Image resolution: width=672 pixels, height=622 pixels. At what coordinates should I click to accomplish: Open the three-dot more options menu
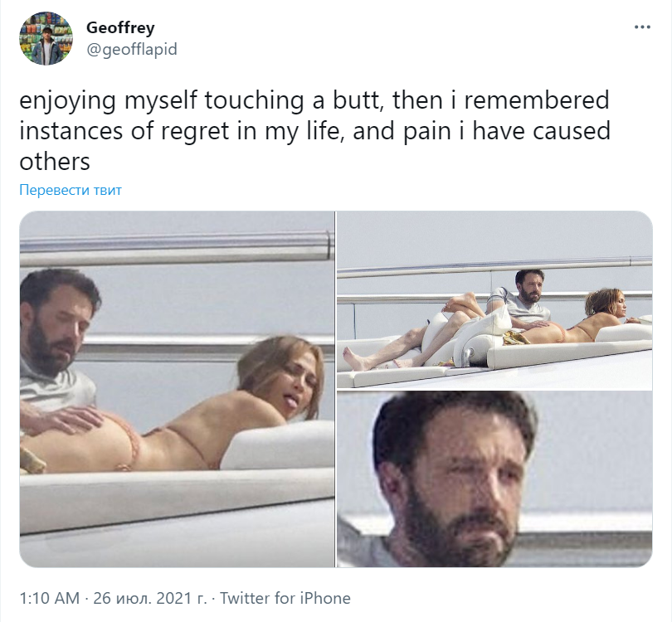click(x=642, y=27)
